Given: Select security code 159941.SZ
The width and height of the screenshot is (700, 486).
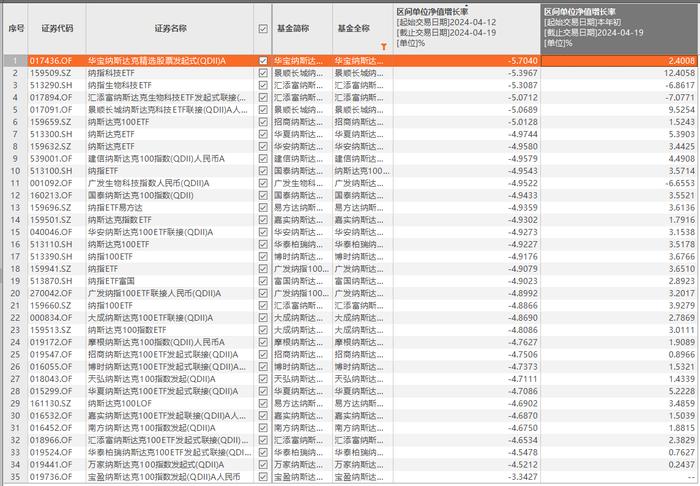Looking at the screenshot, I should coord(50,269).
